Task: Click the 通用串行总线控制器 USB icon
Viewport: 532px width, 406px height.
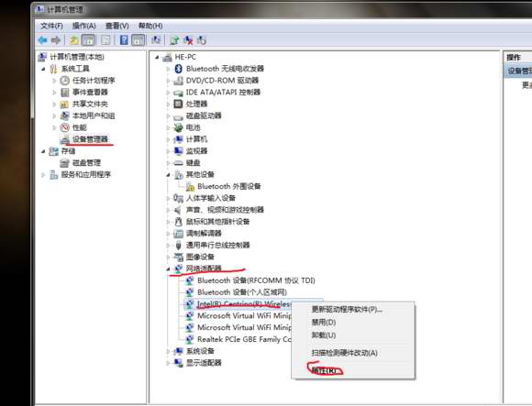Action: pos(178,245)
